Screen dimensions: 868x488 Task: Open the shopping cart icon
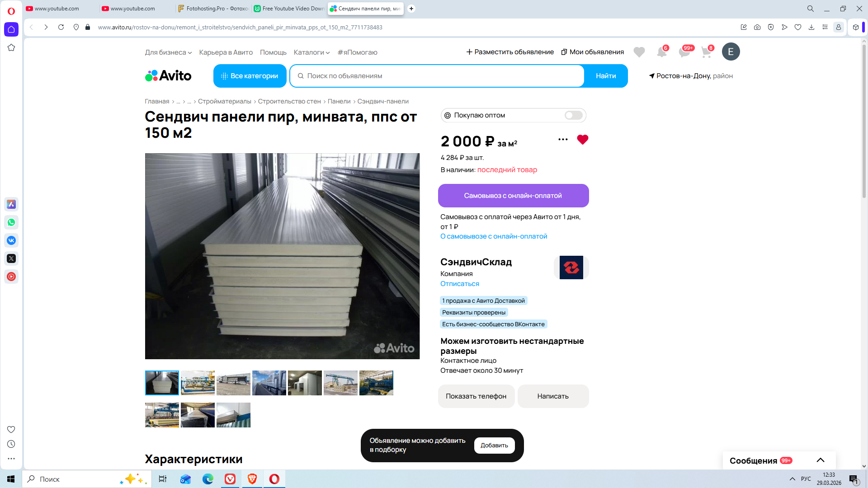(706, 52)
